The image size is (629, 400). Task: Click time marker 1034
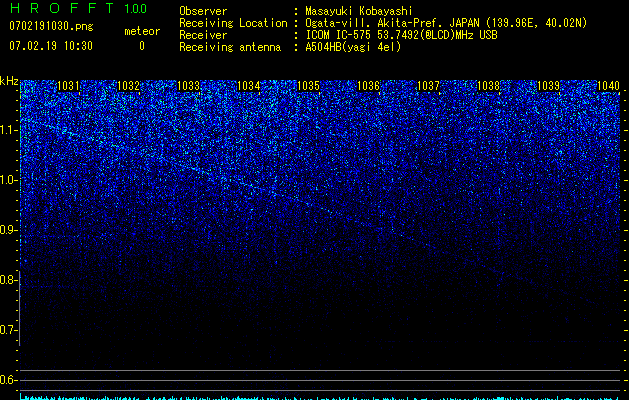(249, 86)
